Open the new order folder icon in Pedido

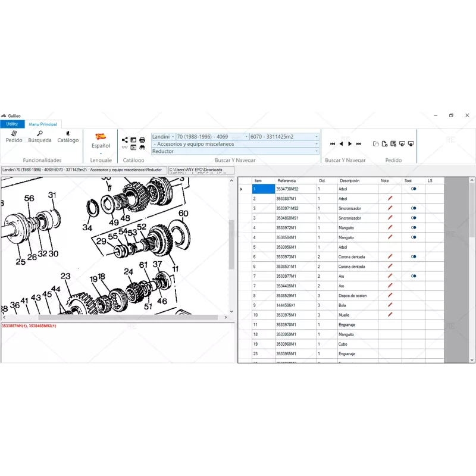point(375,143)
